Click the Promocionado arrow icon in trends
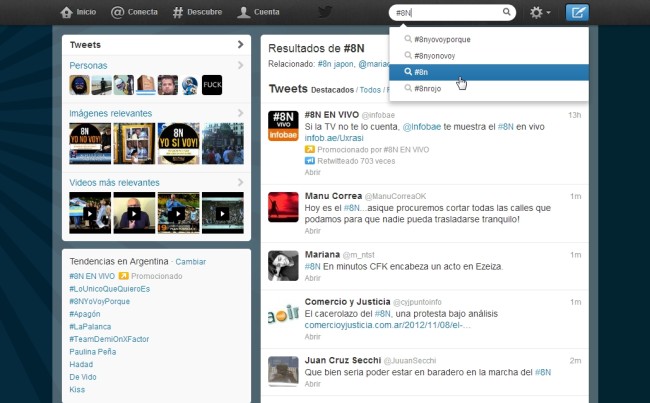Viewport: 650px width, 403px height. pyautogui.click(x=124, y=276)
